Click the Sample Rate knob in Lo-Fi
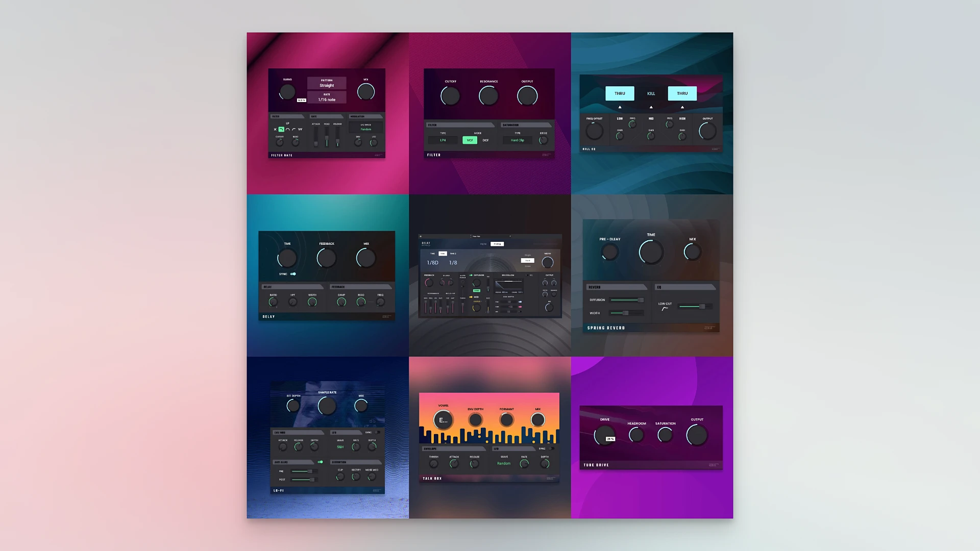Image resolution: width=980 pixels, height=551 pixels. (327, 406)
